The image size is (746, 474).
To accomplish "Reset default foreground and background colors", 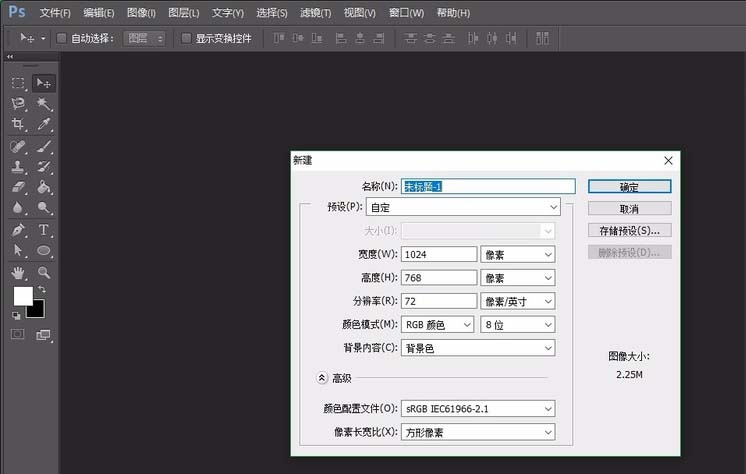I will [16, 316].
